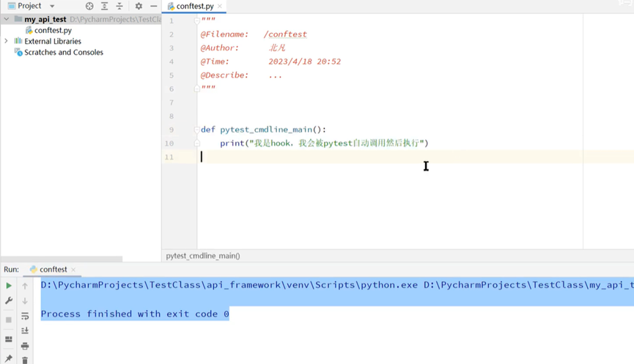Toggle Soft-Wrap in Run console

pos(25,316)
